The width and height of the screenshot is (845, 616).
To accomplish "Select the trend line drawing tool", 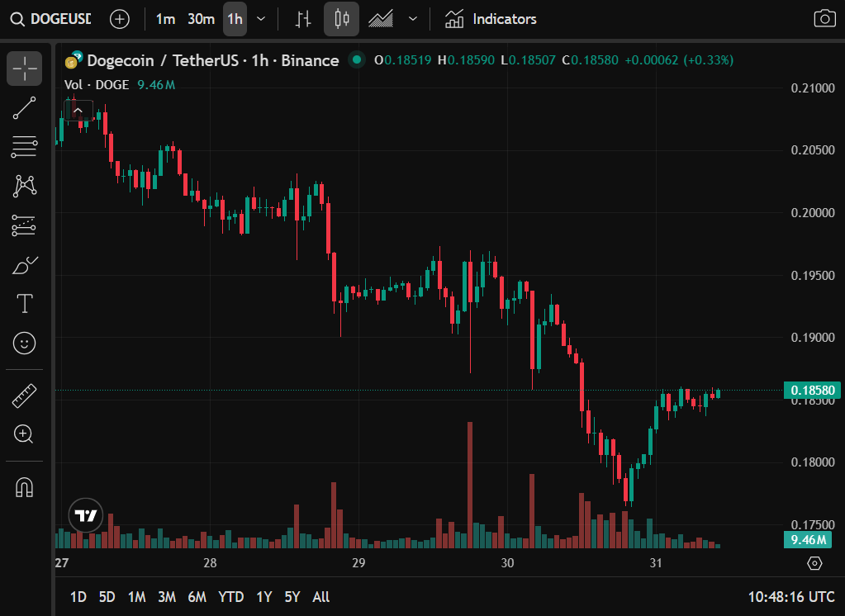I will tap(25, 108).
